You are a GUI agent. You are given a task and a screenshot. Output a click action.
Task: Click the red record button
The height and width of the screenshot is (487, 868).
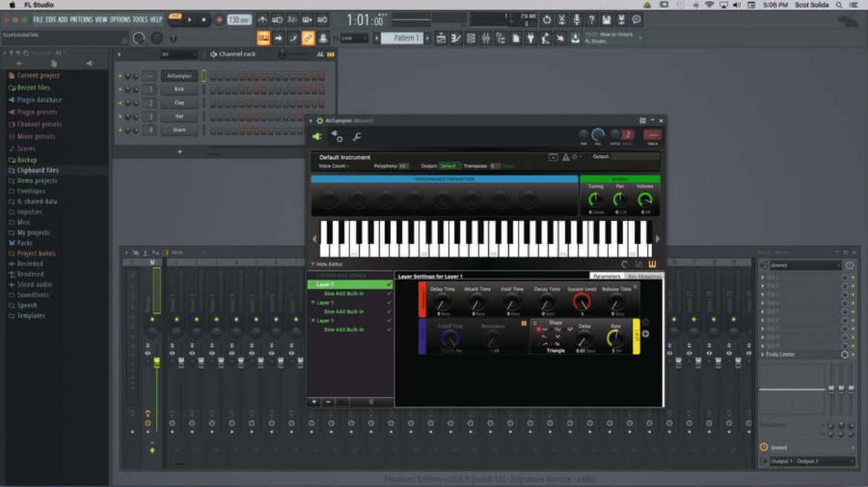pos(219,20)
